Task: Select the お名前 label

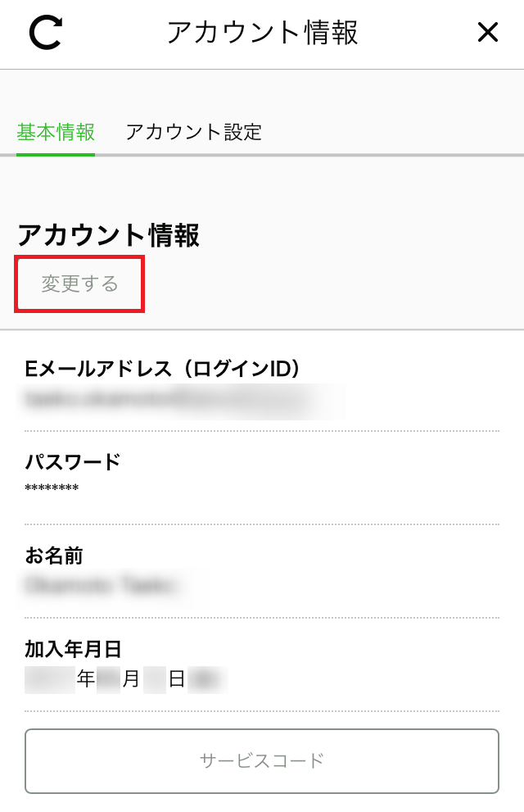Action: coord(54,556)
